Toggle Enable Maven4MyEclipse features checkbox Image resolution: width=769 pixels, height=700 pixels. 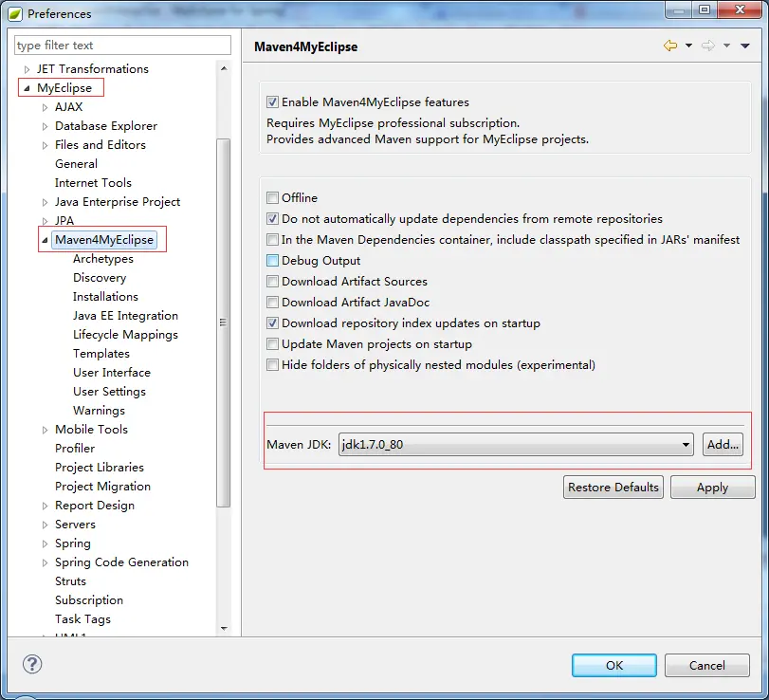272,102
